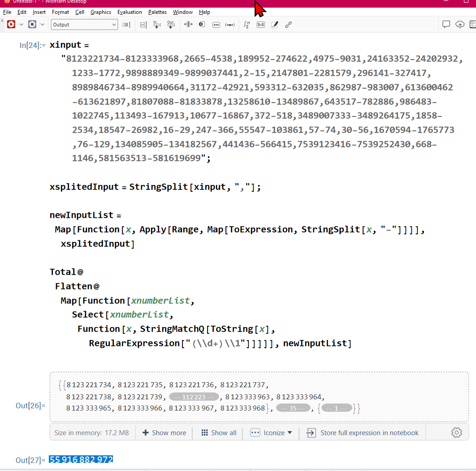Click the math typesetting sigma icon
This screenshot has height=471, width=476.
247,25
